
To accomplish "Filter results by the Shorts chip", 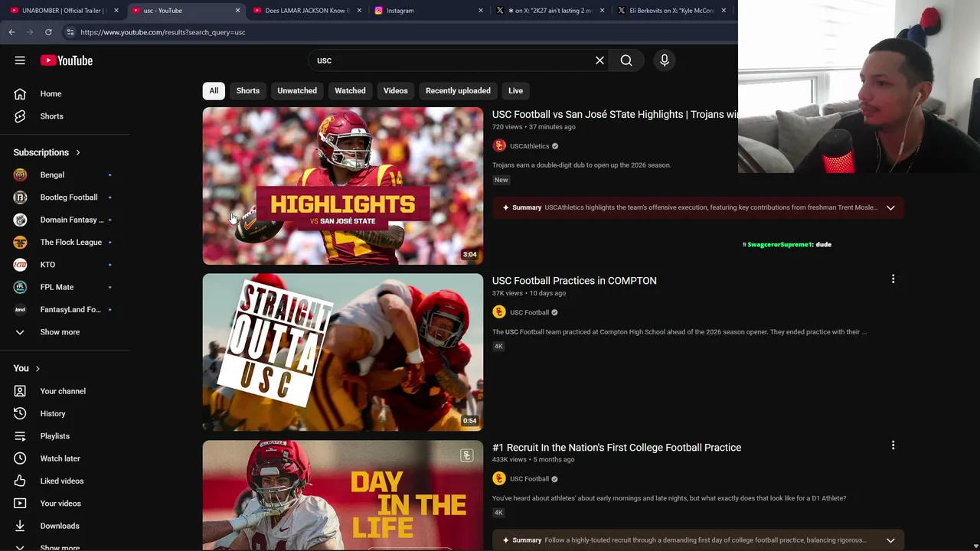I will tap(248, 91).
